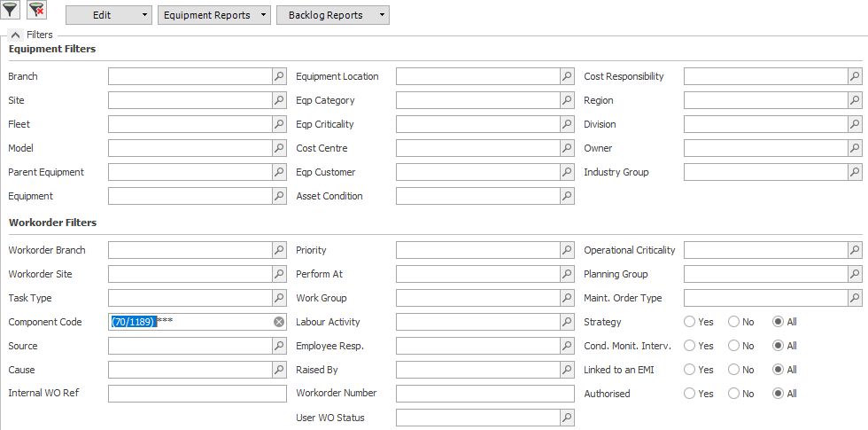Image resolution: width=868 pixels, height=430 pixels.
Task: Focus the Work Group input box
Action: (477, 298)
